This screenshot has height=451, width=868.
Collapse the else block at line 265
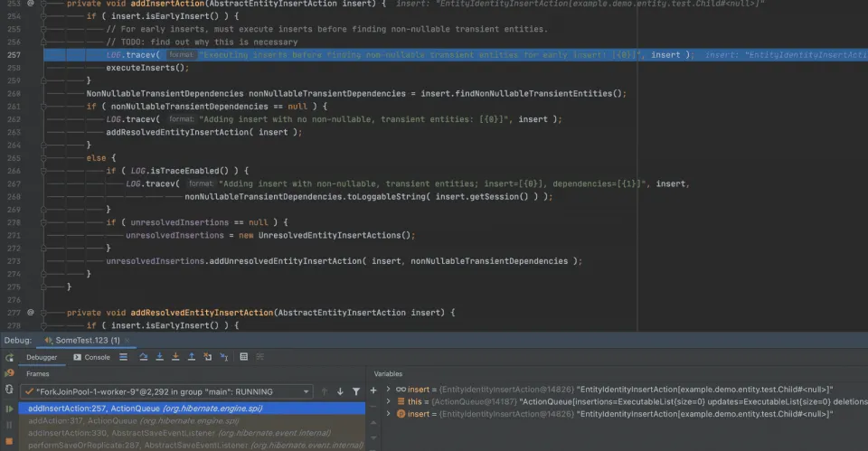click(x=43, y=157)
